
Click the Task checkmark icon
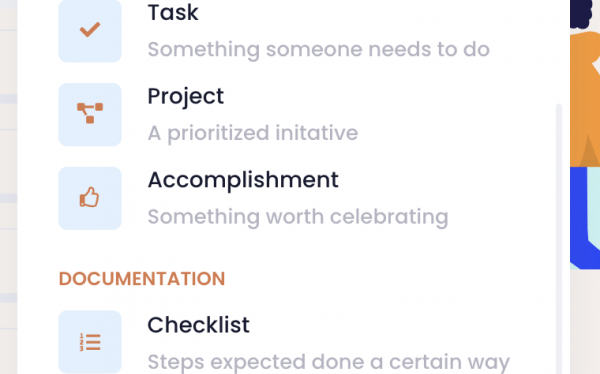click(x=90, y=31)
